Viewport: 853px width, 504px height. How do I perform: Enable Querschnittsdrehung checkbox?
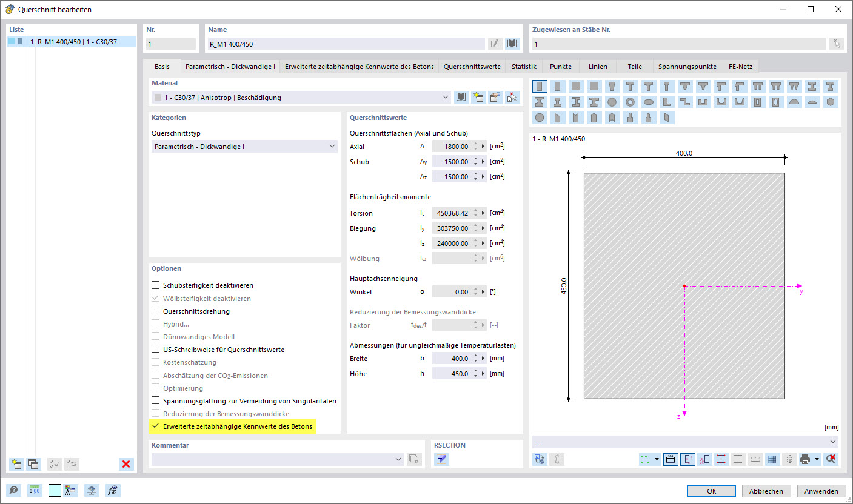156,311
